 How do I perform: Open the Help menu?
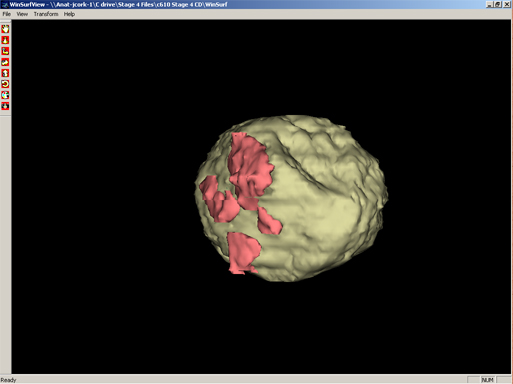tap(69, 14)
